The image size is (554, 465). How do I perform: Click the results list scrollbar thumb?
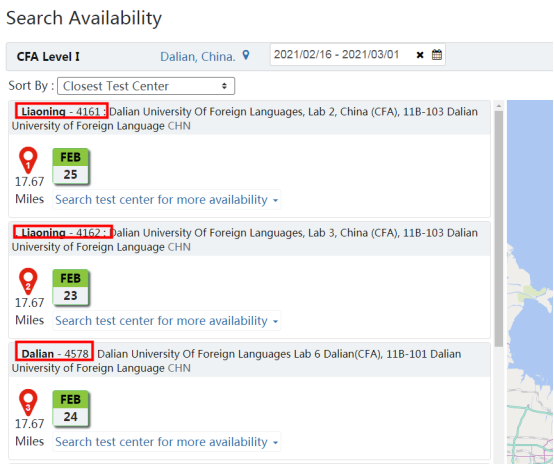point(499,229)
